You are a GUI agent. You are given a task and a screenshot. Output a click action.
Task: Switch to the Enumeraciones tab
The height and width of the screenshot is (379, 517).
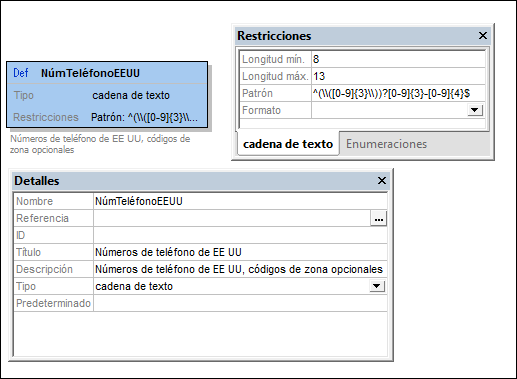386,144
